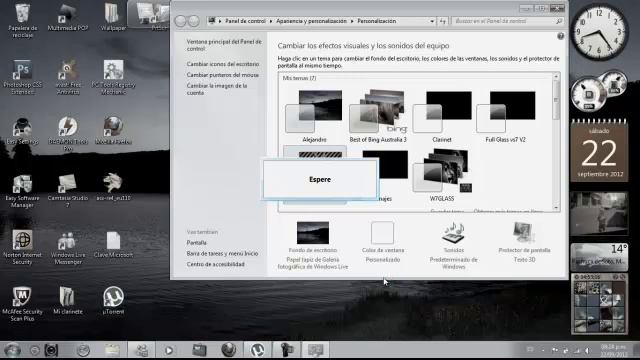This screenshot has width=640, height=360.
Task: Click Cambiar la imagen de la cuenta
Action: (x=217, y=89)
